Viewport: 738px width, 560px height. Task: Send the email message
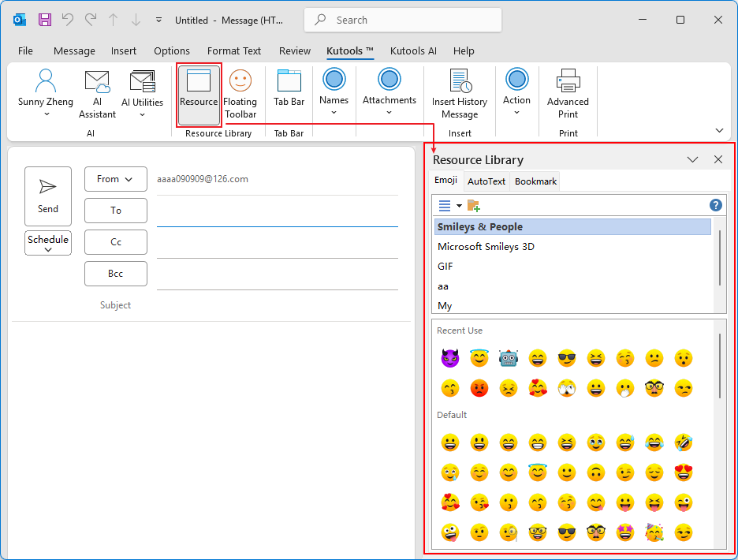[48, 196]
